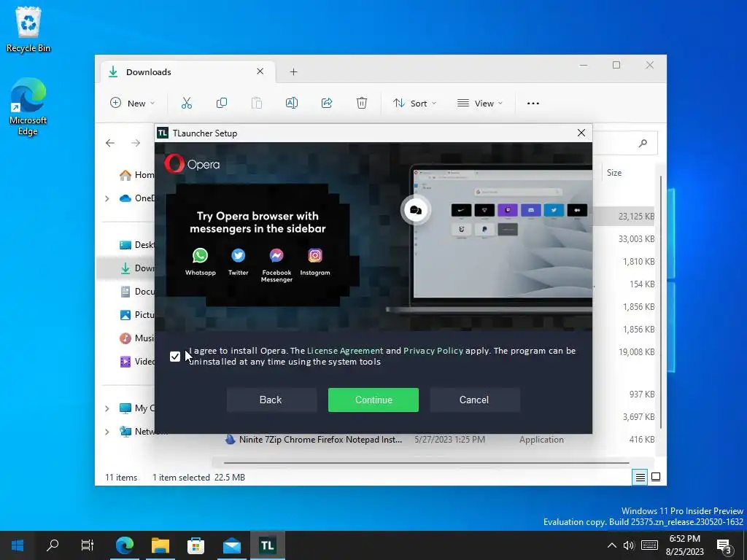The image size is (747, 560).
Task: Open Task View from the taskbar
Action: click(x=88, y=545)
